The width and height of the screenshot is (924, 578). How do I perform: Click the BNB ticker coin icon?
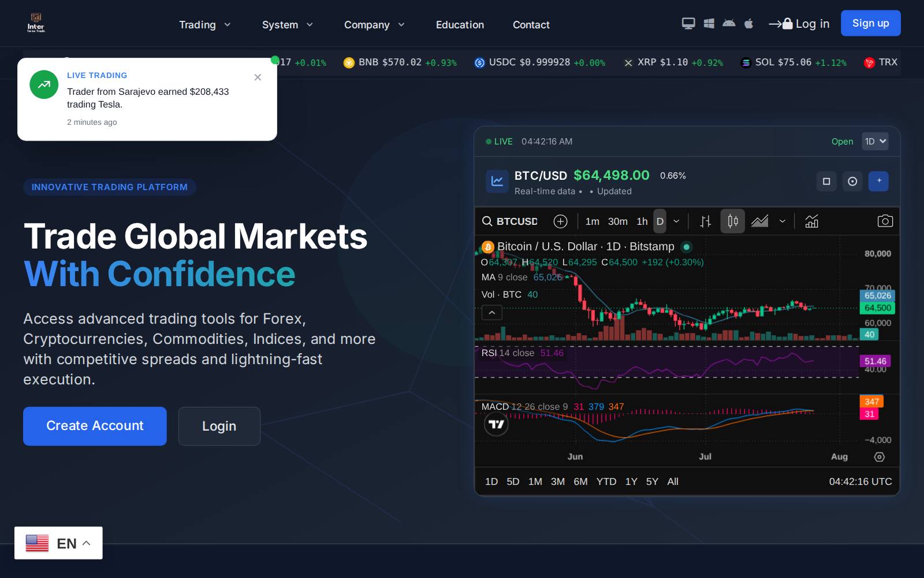[349, 62]
